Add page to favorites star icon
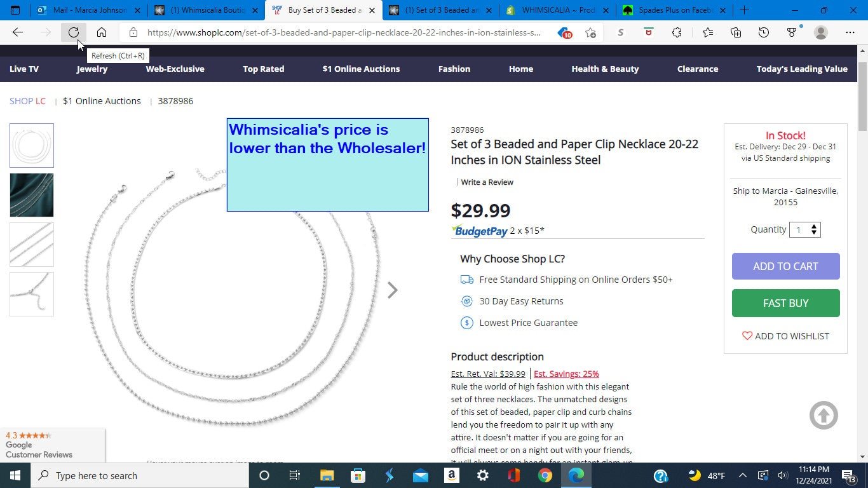 pyautogui.click(x=591, y=32)
